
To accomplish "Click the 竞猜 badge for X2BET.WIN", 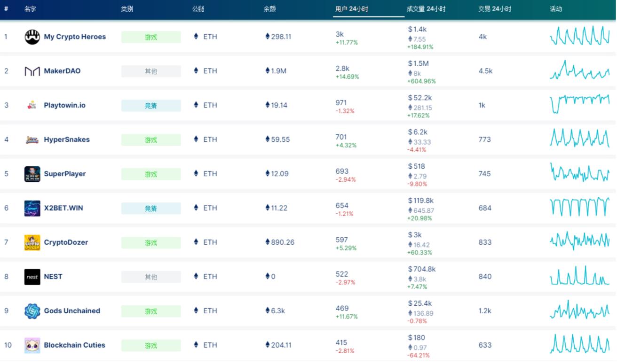I will tap(151, 208).
